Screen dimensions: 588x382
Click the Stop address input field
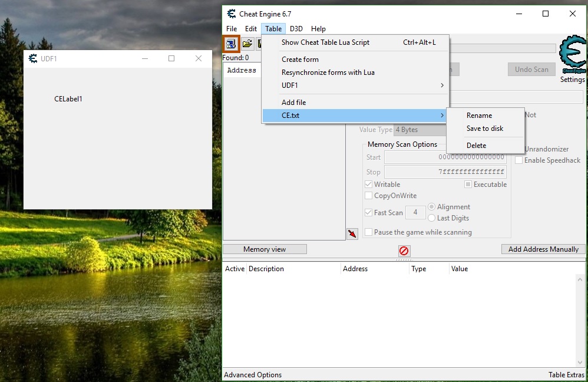[x=445, y=172]
